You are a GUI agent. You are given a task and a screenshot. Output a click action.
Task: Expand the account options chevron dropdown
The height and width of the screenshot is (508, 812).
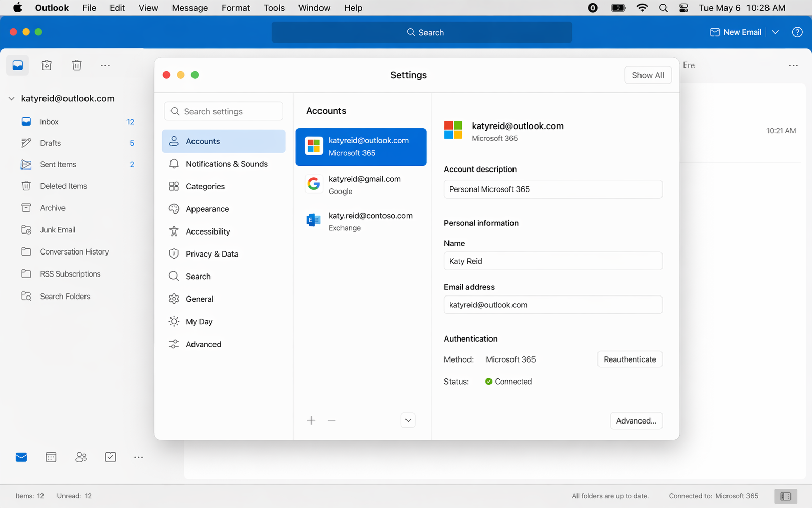coord(408,420)
